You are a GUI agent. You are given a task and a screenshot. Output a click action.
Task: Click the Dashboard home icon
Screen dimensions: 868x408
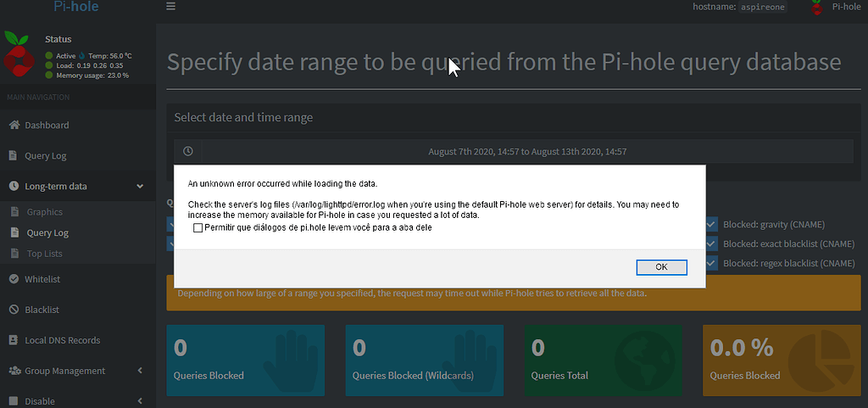tap(14, 125)
